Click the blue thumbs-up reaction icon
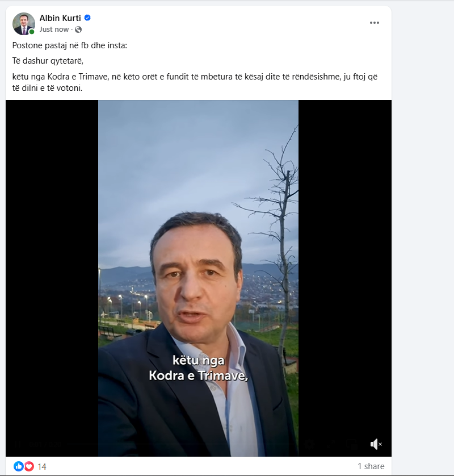Viewport: 454px width, 476px height. click(18, 466)
